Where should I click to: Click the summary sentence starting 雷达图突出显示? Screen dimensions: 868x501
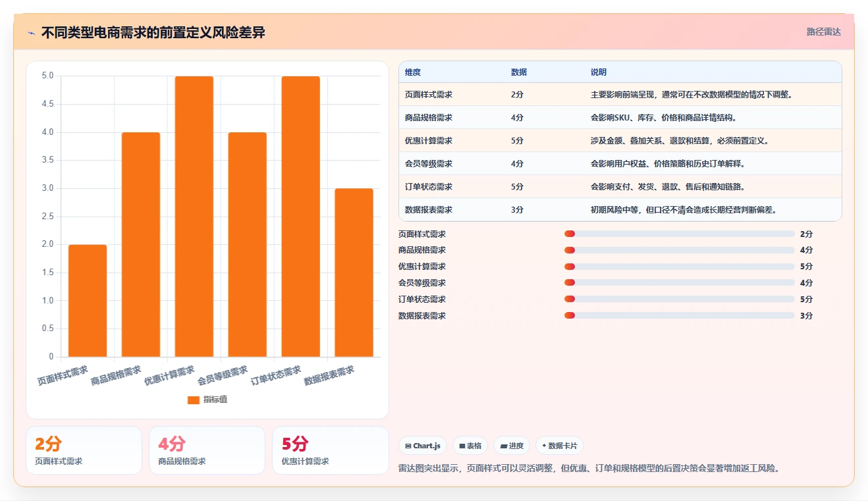[589, 468]
